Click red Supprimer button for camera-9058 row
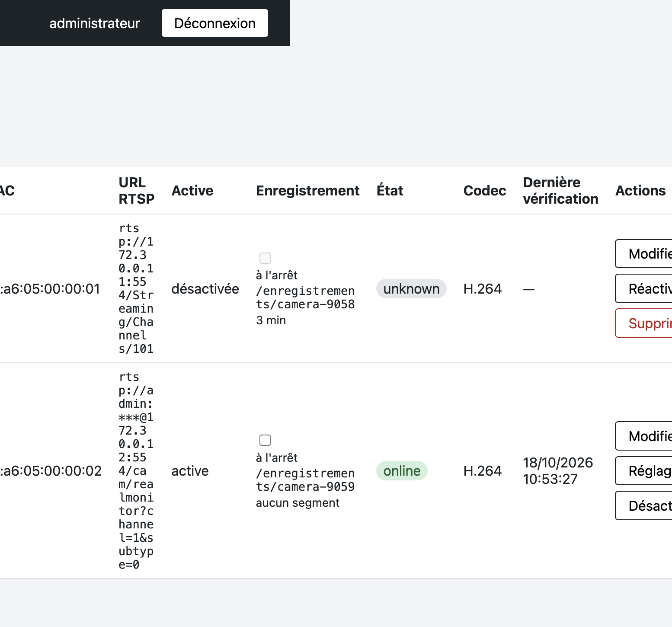Screen dimensions: 672x627 point(643,323)
